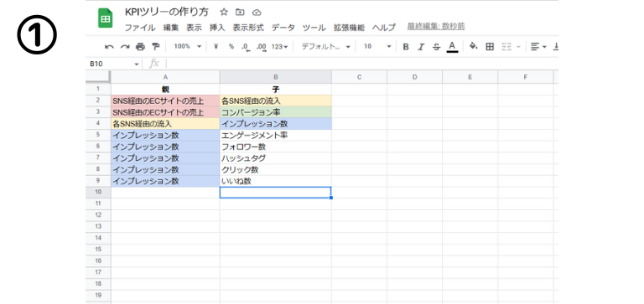This screenshot has height=304, width=644.
Task: Open the horizontal align options
Action: (x=538, y=47)
